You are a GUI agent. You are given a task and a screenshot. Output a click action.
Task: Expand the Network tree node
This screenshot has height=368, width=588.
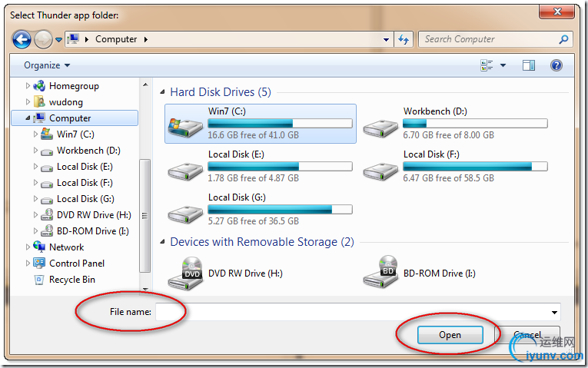[x=28, y=247]
